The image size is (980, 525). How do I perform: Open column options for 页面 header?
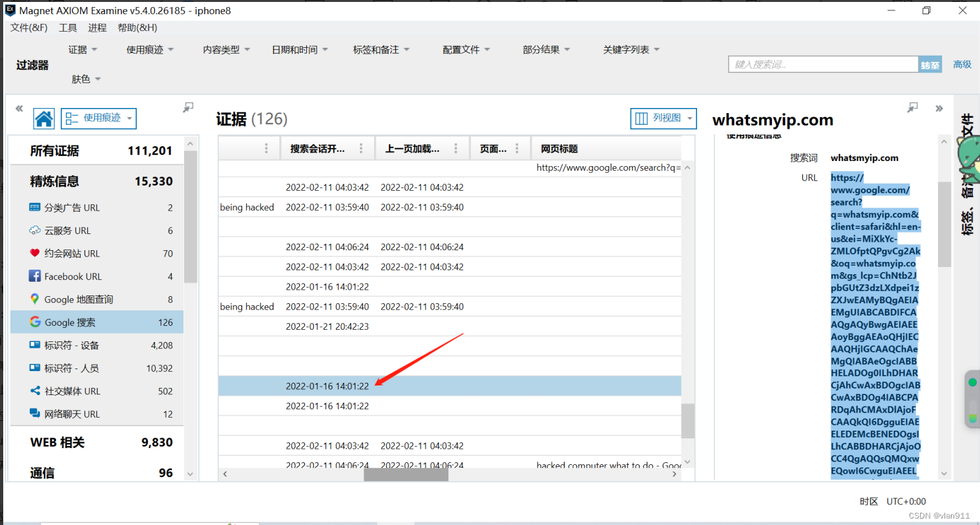pyautogui.click(x=517, y=149)
